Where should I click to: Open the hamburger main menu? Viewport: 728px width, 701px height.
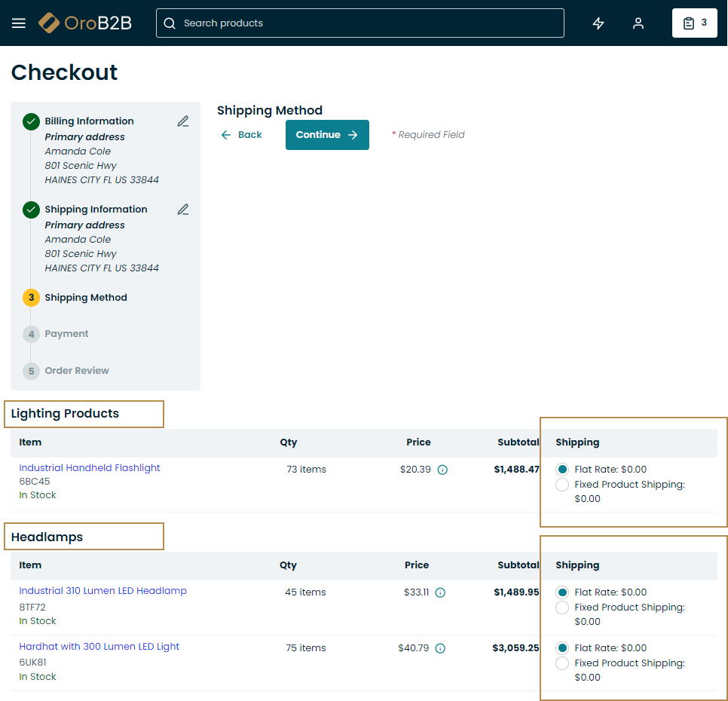point(19,23)
